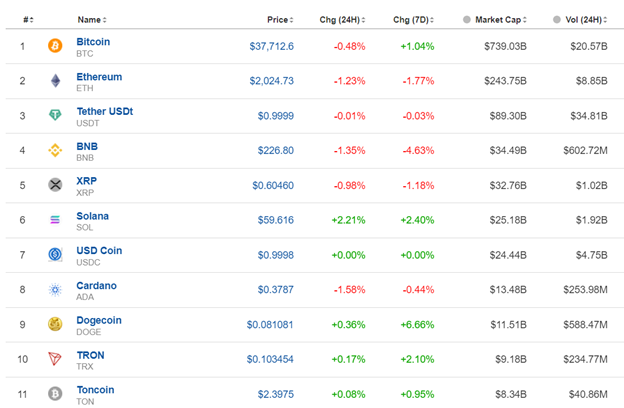Click XRP market cap $32.76B
This screenshot has width=624, height=408.
click(x=508, y=185)
